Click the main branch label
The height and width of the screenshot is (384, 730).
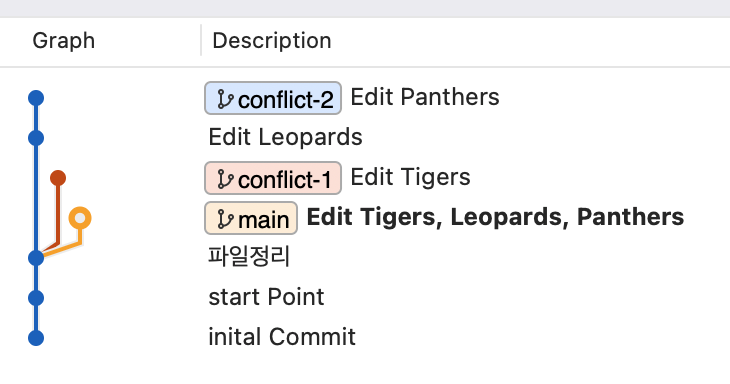coord(251,218)
